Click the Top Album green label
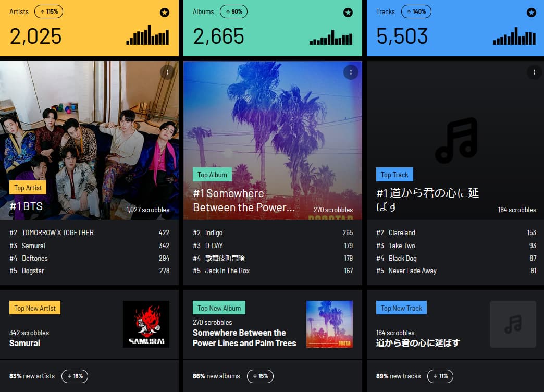Image resolution: width=544 pixels, height=392 pixels. click(x=212, y=175)
